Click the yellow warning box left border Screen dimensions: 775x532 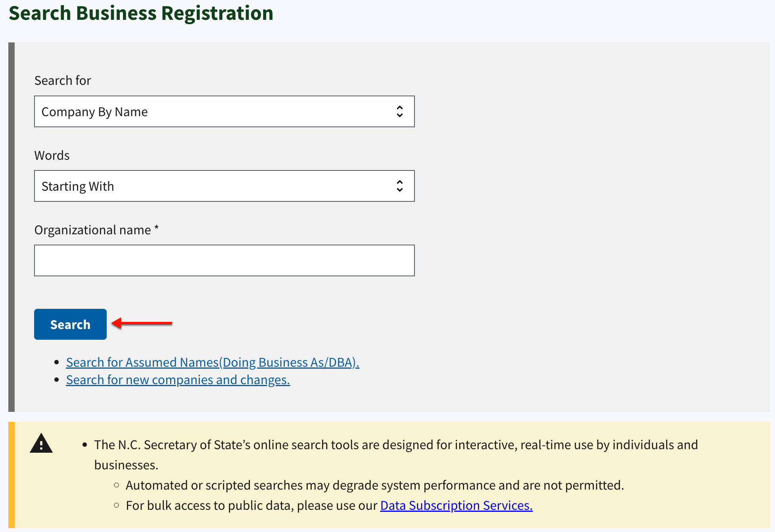click(x=12, y=475)
